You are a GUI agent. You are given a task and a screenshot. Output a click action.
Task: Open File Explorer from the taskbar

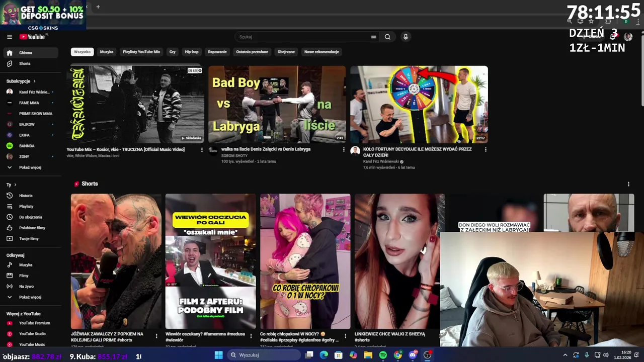coord(368,355)
